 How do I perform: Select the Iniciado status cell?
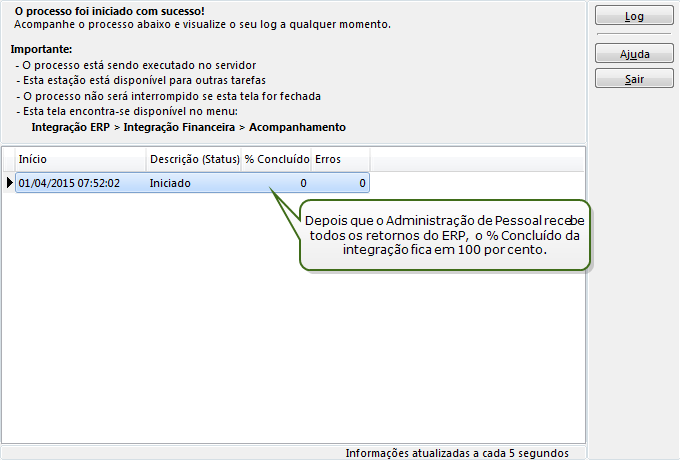tap(194, 183)
